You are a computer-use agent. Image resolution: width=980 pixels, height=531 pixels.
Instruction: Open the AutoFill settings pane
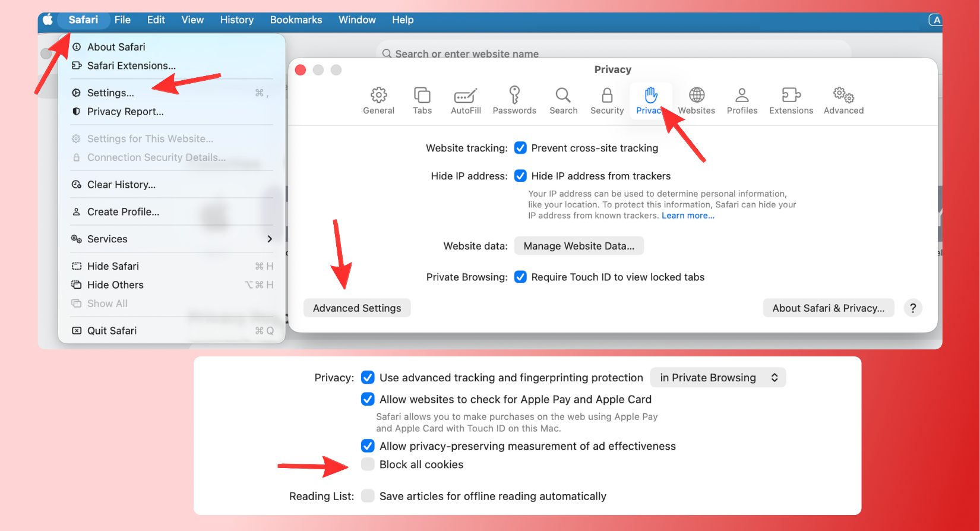(466, 100)
